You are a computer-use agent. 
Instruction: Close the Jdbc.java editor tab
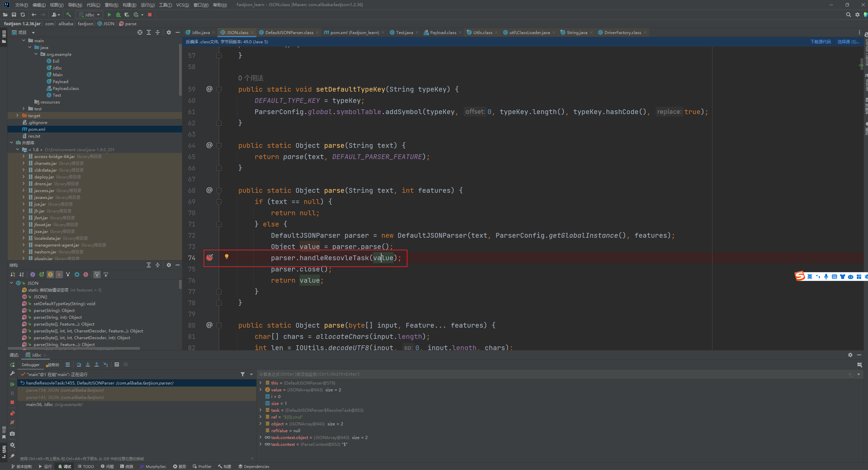(214, 32)
